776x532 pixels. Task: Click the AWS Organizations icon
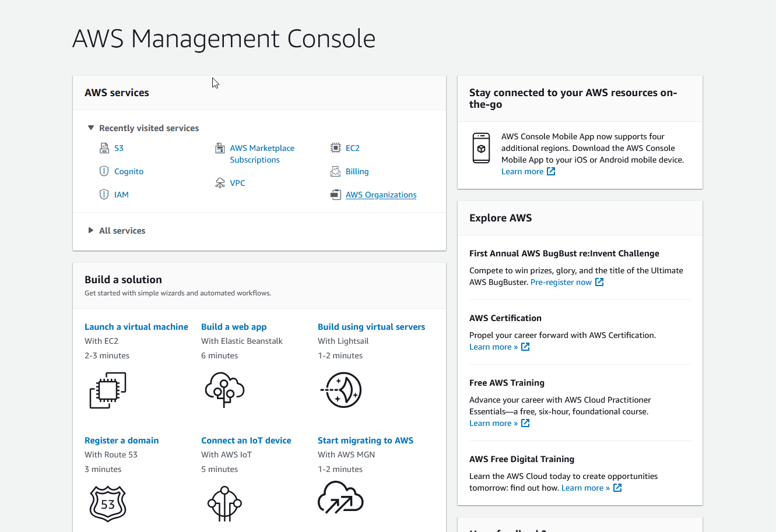pos(336,194)
